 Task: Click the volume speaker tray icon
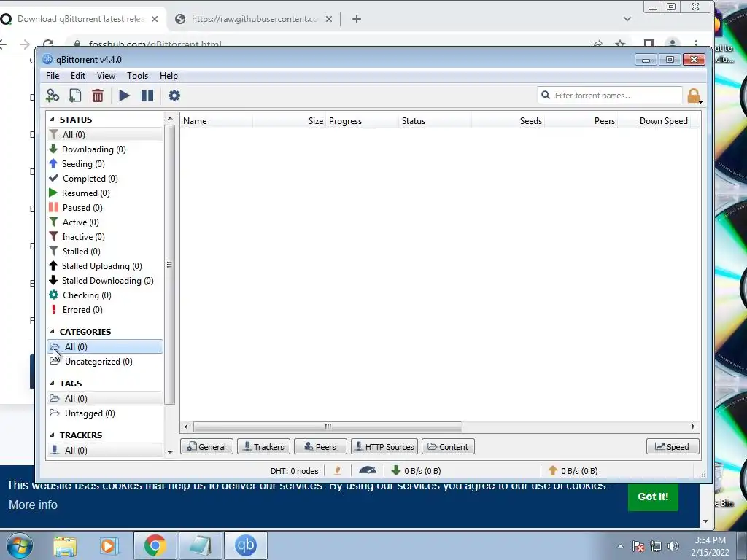click(673, 546)
